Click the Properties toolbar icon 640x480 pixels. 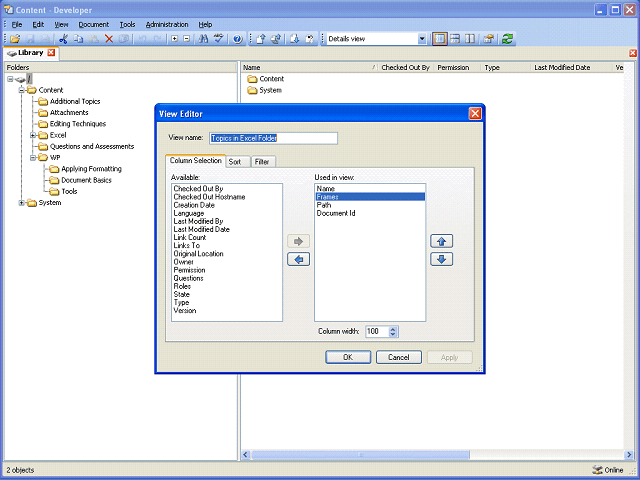tap(488, 39)
